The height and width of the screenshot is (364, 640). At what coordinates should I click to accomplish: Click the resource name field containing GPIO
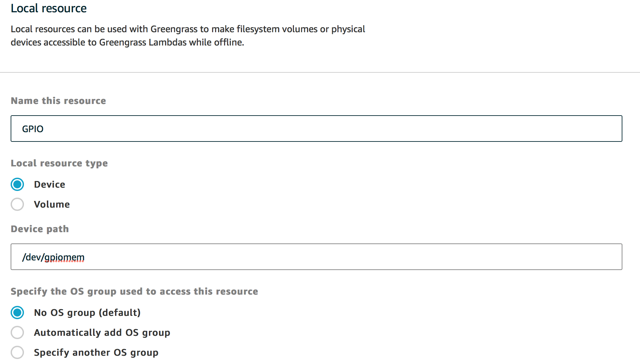(316, 129)
